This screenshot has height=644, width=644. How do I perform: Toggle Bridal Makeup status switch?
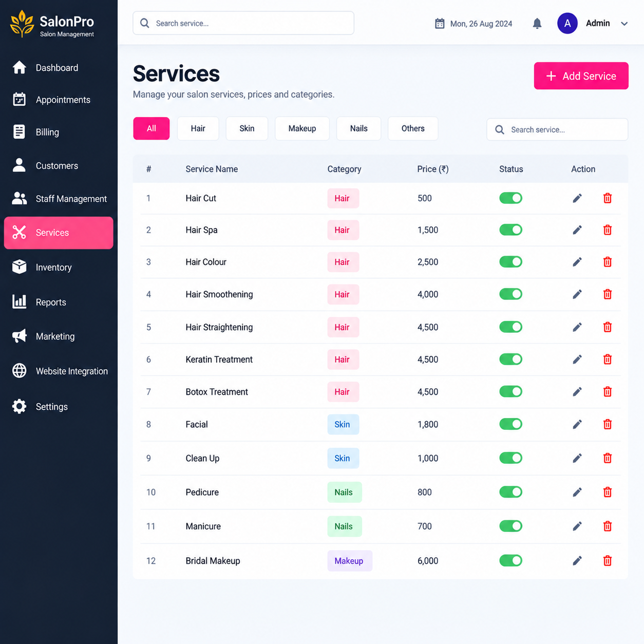510,561
